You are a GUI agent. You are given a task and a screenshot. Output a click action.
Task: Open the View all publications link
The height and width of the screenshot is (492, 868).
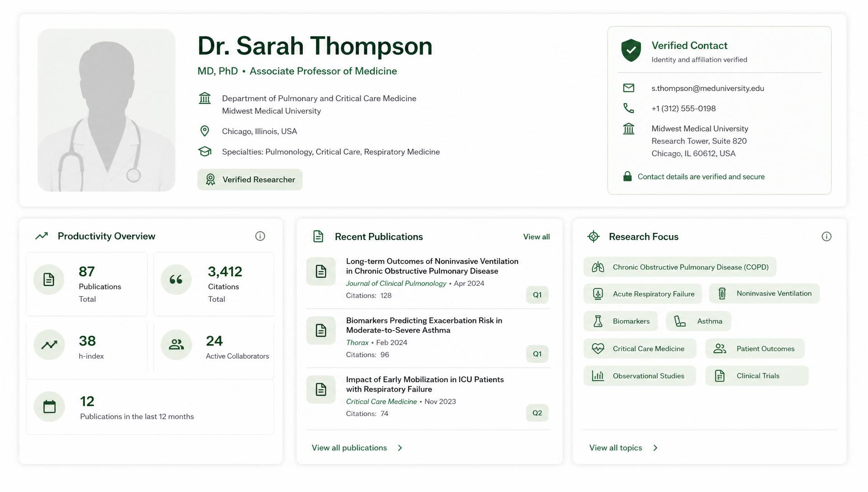[x=349, y=448]
